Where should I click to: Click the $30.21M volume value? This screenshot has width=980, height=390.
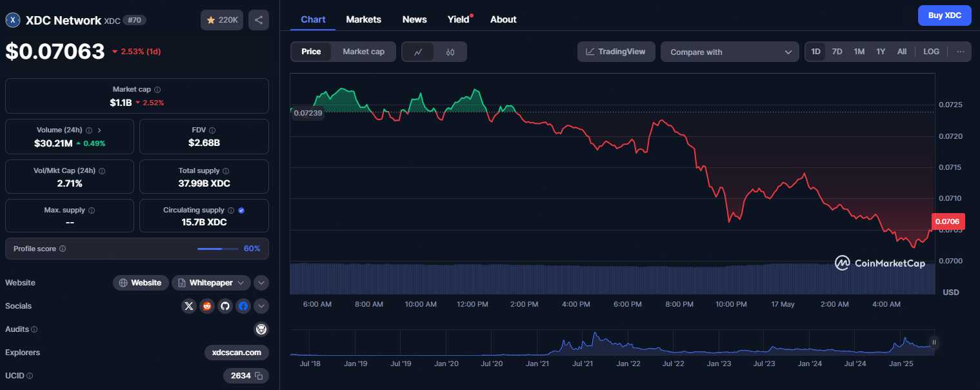[53, 143]
